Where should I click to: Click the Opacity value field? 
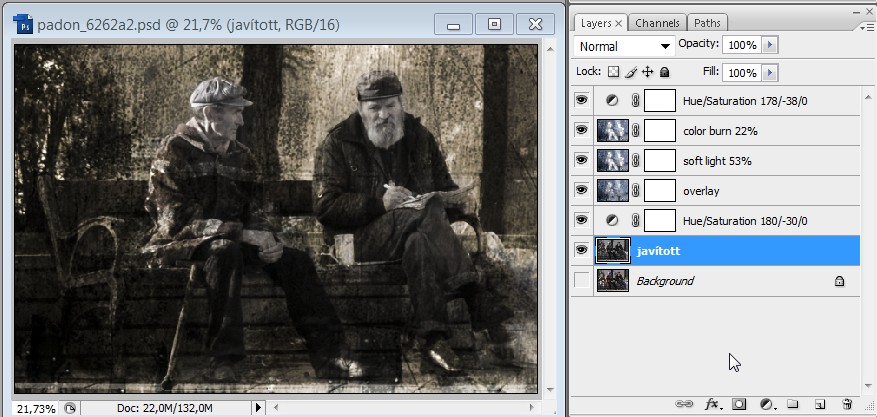[x=742, y=45]
